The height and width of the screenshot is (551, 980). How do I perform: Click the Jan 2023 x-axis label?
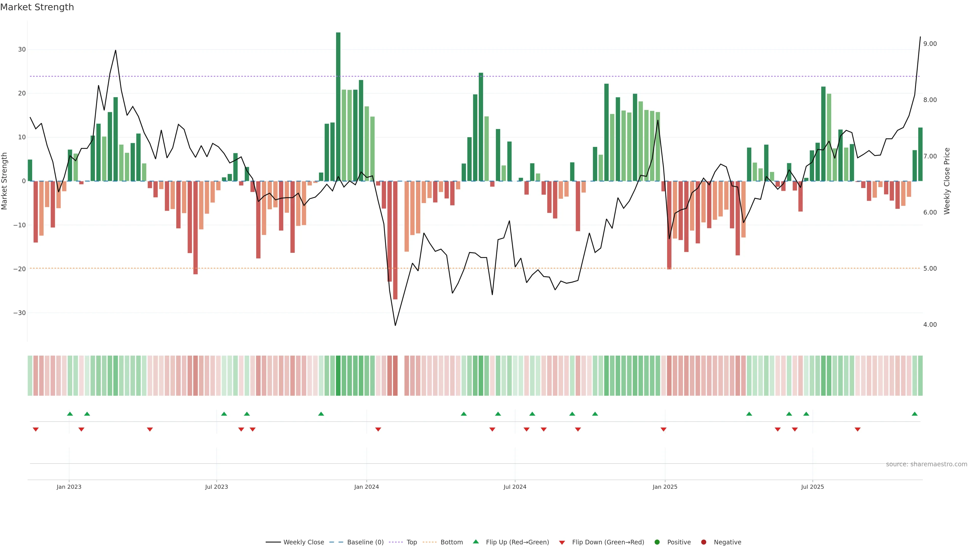point(69,487)
